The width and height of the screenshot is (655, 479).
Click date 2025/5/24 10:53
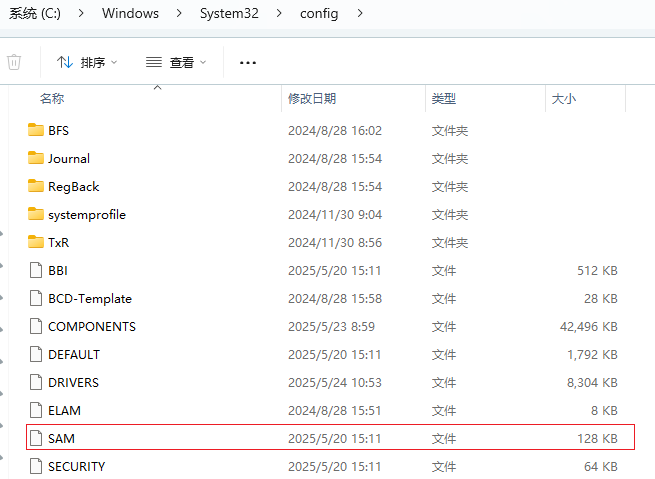335,383
